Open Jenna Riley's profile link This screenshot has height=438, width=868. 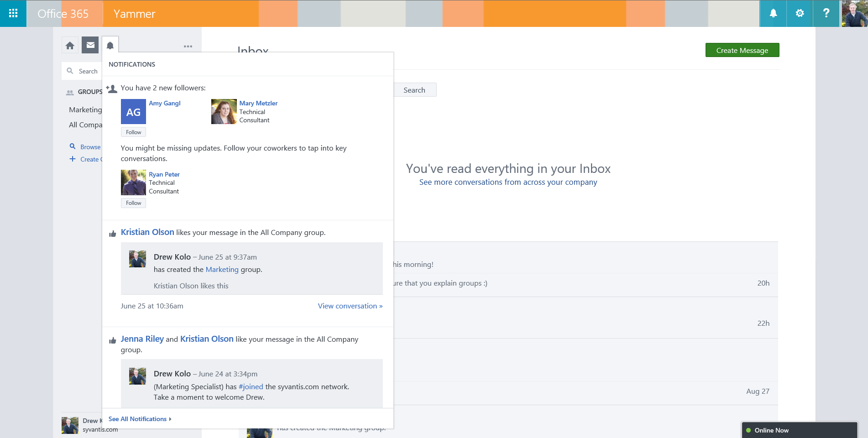[x=142, y=339]
